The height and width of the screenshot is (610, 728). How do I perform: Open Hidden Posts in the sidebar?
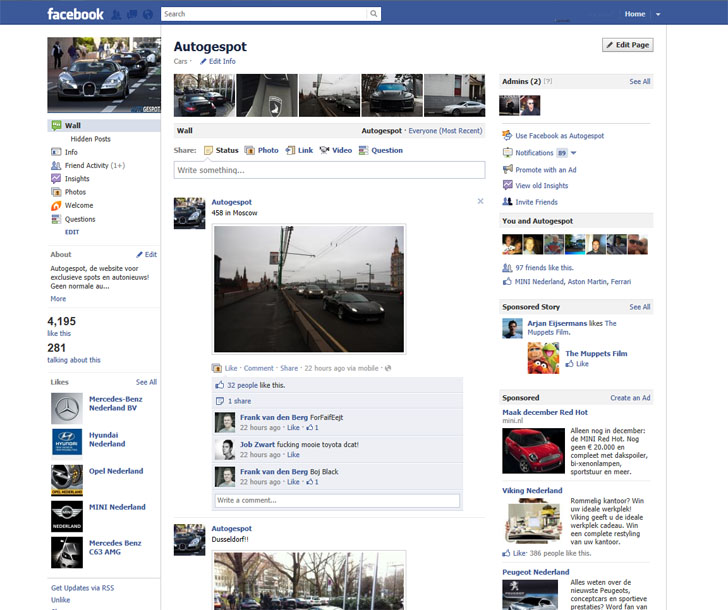pyautogui.click(x=91, y=139)
